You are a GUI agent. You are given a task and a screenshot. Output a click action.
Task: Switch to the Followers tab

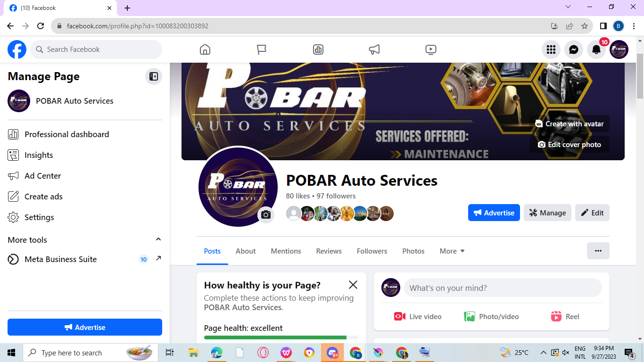coord(372,251)
